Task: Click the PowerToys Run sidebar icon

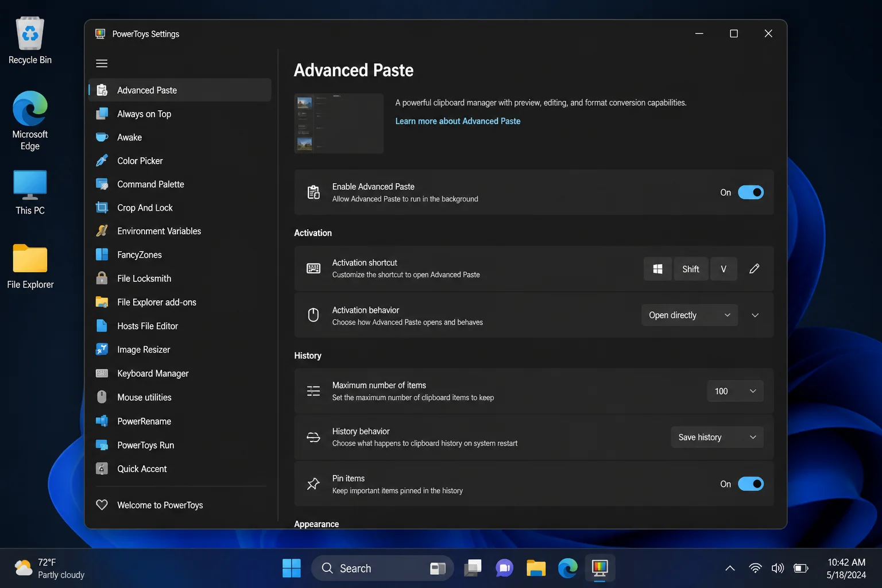Action: tap(102, 445)
